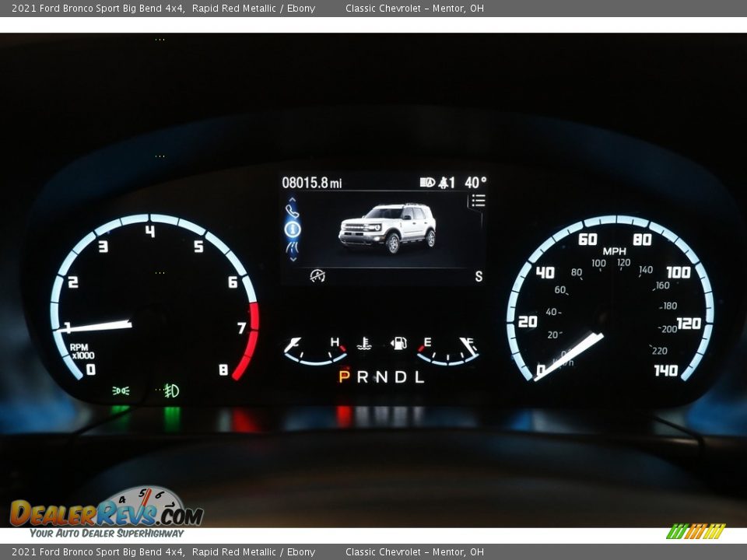Click the RPM x1000 label

coord(82,352)
